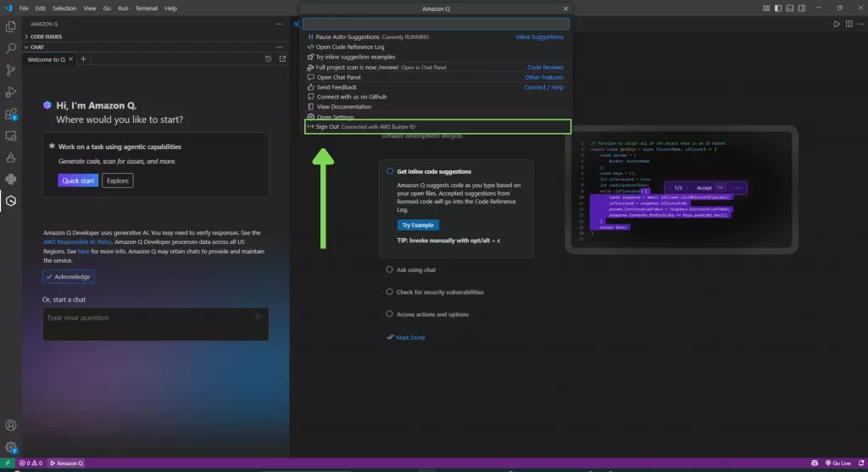868x472 pixels.
Task: Select the 'Ask using chat' radio step
Action: point(390,270)
